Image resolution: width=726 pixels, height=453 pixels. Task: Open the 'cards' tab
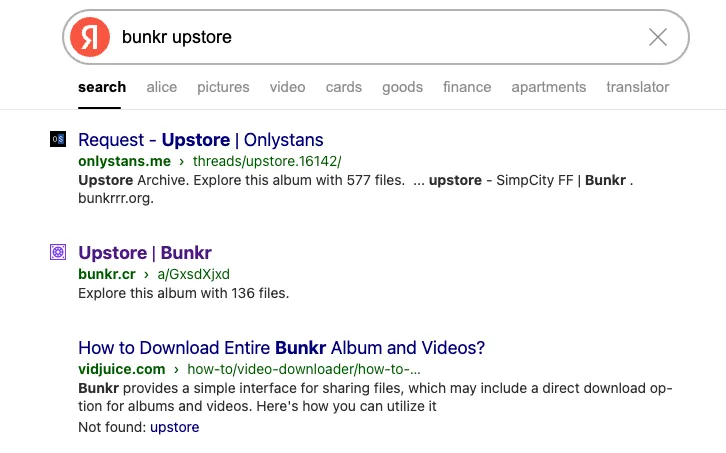pos(344,87)
